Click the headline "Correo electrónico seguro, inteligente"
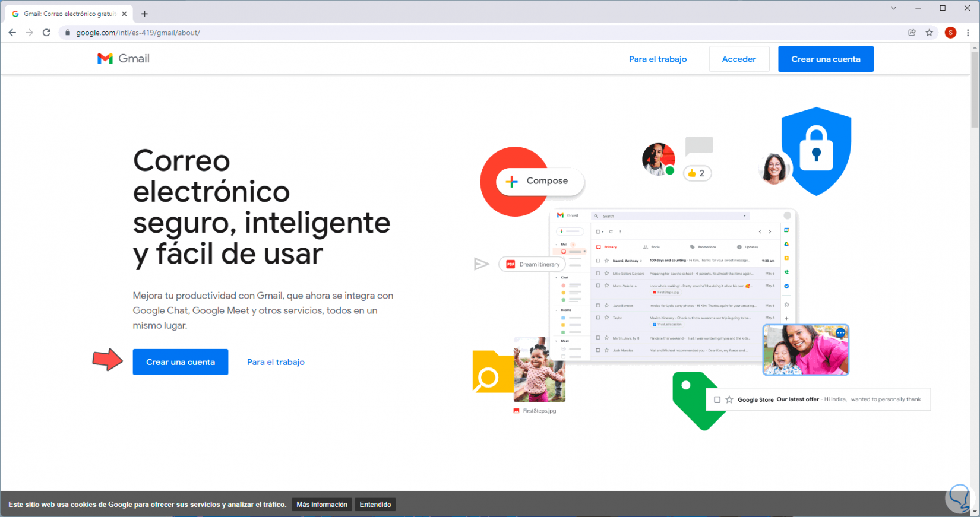 pos(261,207)
